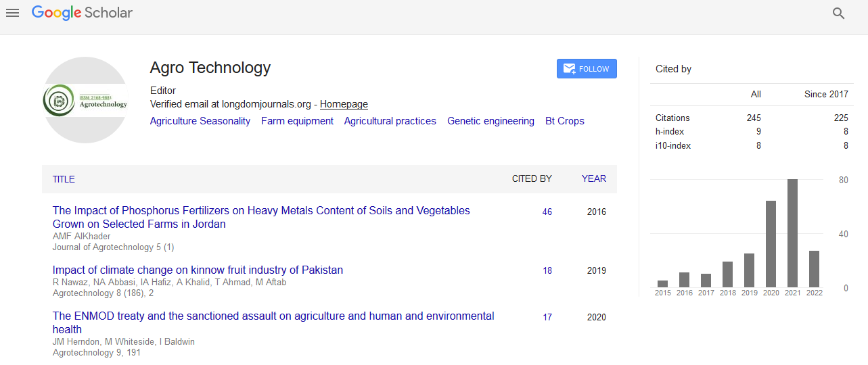This screenshot has width=868, height=365.
Task: Open the Agro Technology profile picture
Action: [85, 100]
